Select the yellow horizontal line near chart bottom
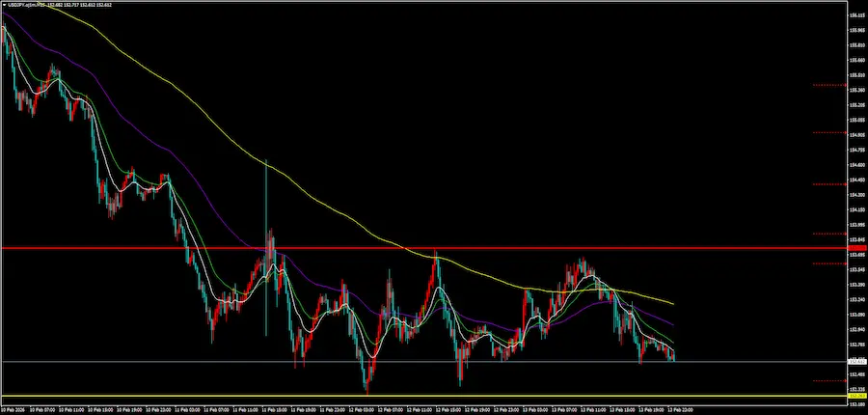 386,396
